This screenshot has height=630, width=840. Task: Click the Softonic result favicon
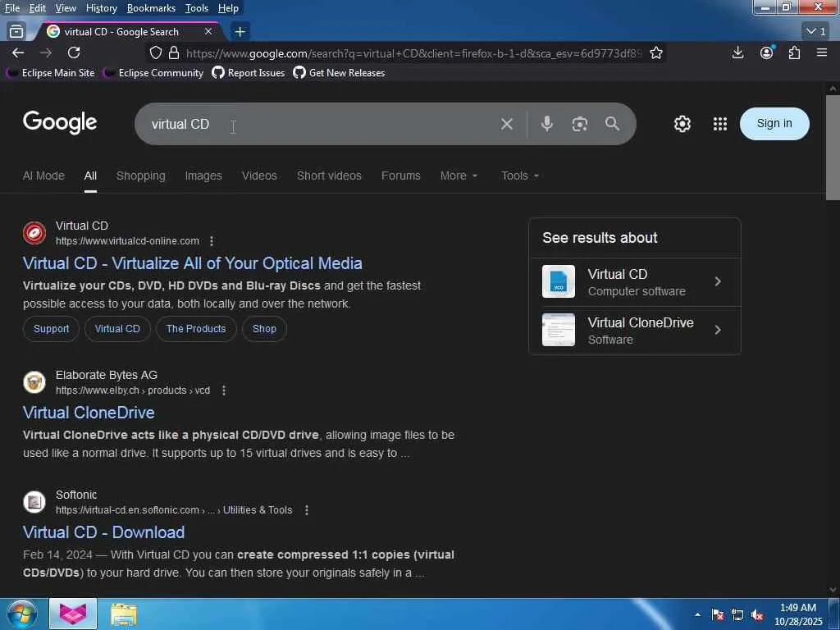(34, 502)
